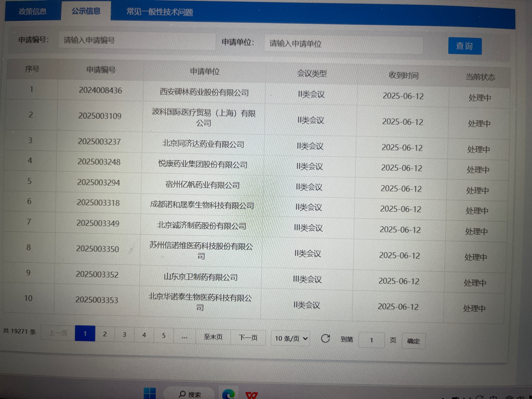Viewport: 532px width, 399px height.
Task: Click 2025-06-12 date in row 5
Action: [x=401, y=189]
